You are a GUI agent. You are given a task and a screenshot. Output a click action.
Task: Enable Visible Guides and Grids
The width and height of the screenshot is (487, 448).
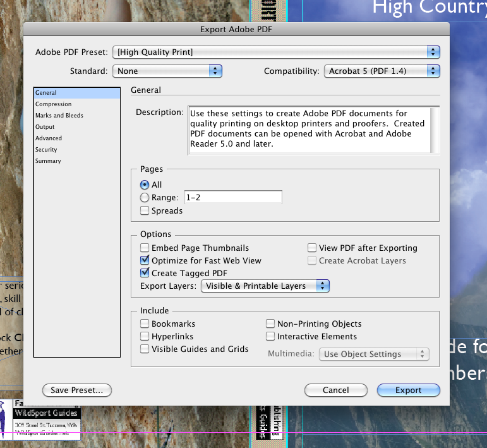(x=145, y=349)
